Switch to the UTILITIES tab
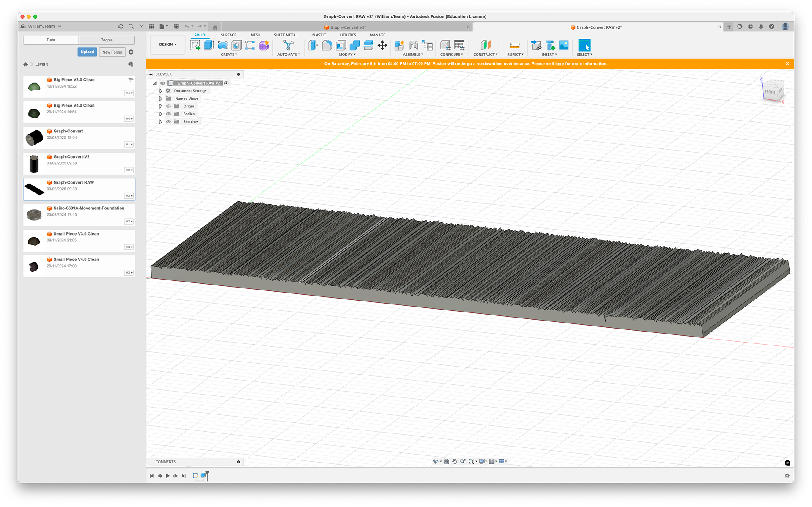 point(348,35)
